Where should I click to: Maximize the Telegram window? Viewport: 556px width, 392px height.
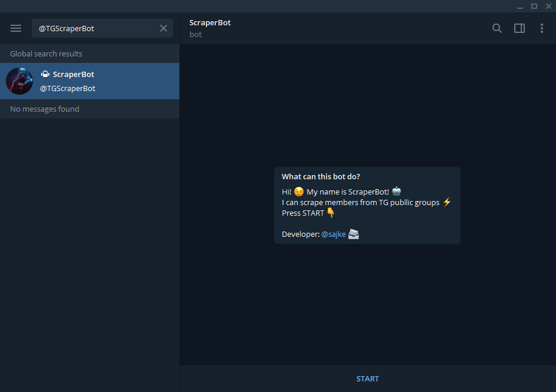point(534,6)
